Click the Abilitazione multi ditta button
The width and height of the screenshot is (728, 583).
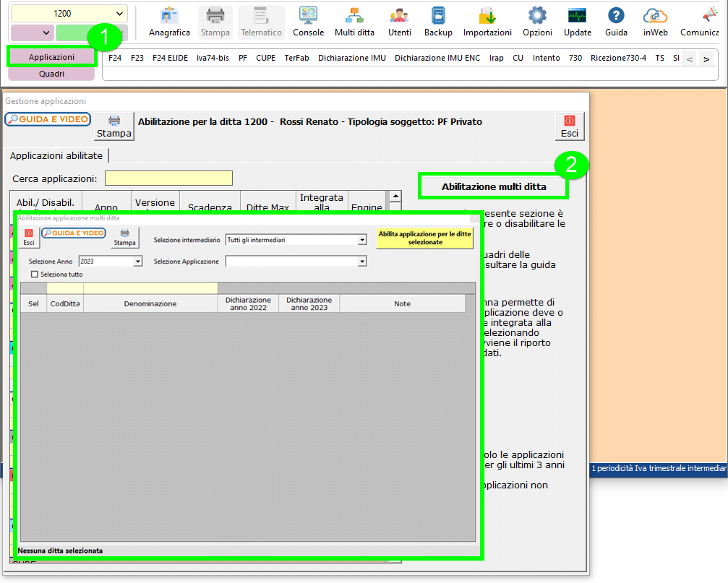pyautogui.click(x=493, y=186)
